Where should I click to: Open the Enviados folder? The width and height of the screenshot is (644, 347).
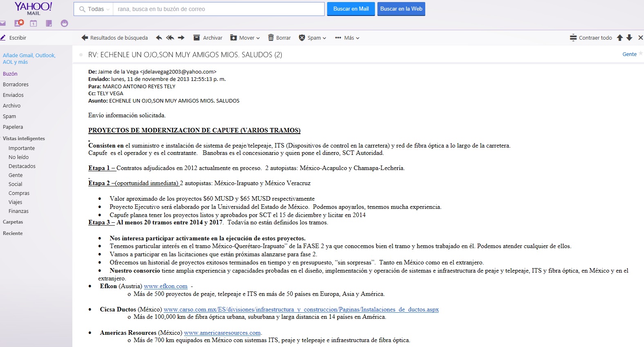pyautogui.click(x=13, y=95)
